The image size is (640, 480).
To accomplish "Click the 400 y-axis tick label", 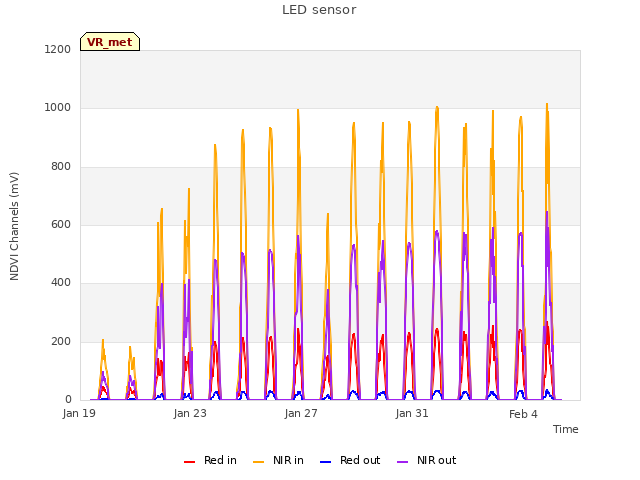I will coord(61,282).
